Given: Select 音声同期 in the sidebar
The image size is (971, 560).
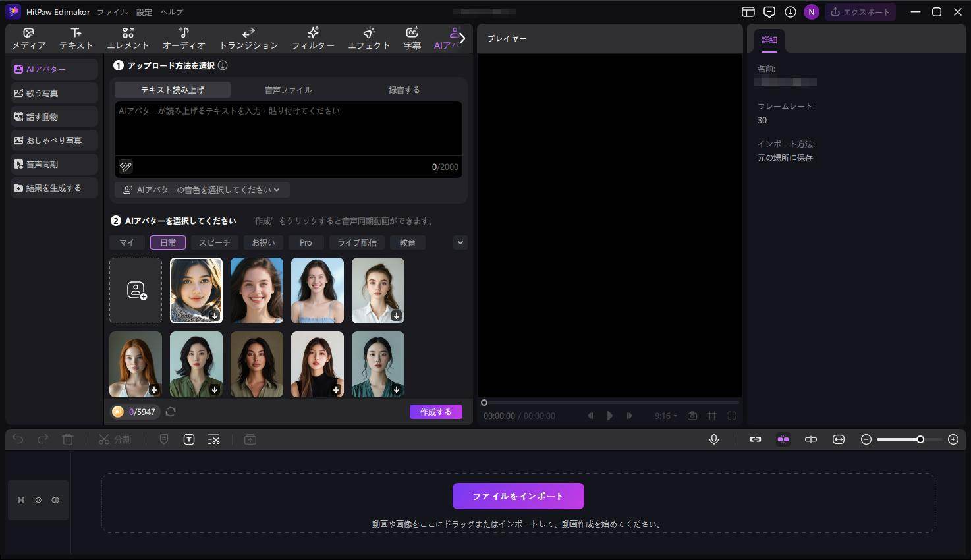Looking at the screenshot, I should tap(54, 164).
